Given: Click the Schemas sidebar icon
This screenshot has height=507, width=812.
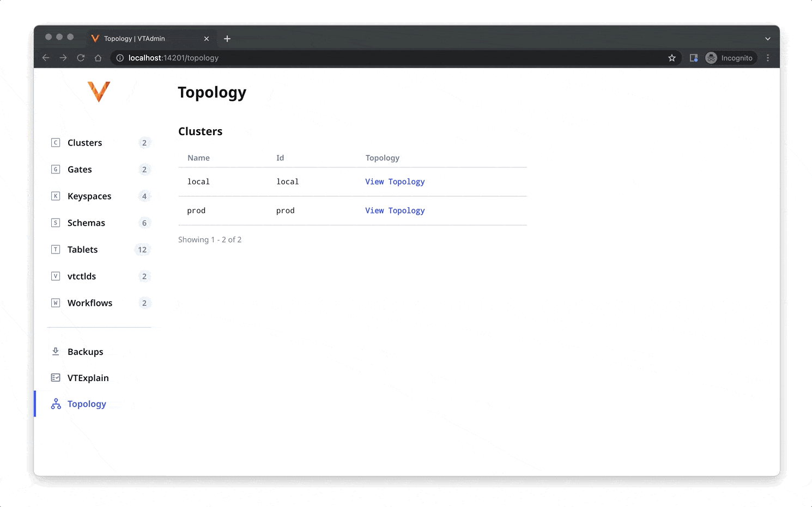Looking at the screenshot, I should pos(56,222).
